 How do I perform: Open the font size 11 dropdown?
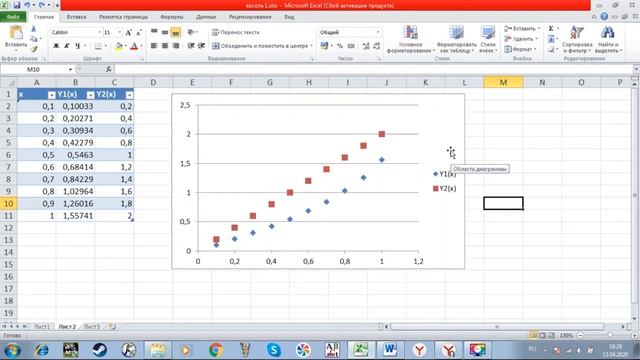tap(120, 32)
